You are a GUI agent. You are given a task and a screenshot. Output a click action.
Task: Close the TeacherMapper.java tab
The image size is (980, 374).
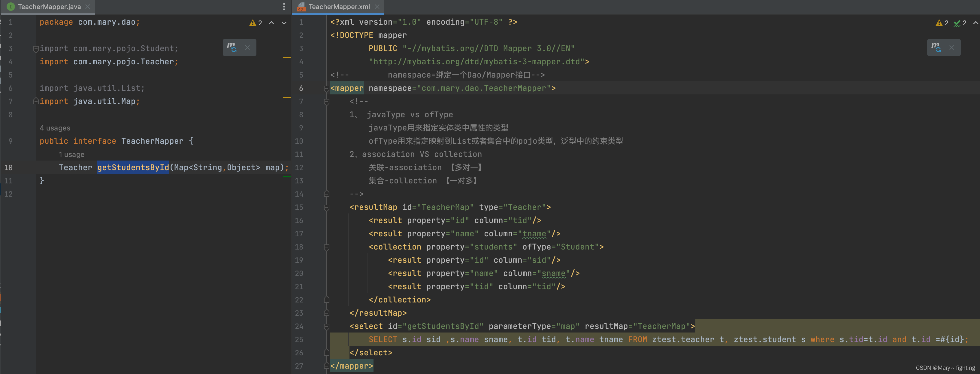(x=88, y=7)
